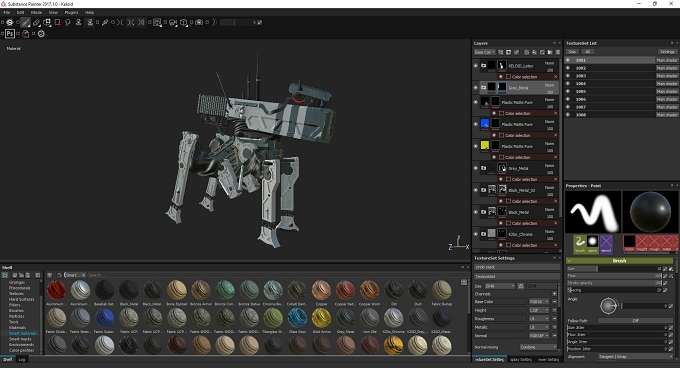The width and height of the screenshot is (680, 368).
Task: Toggle visibility of K2So_chrome layer
Action: point(476,234)
